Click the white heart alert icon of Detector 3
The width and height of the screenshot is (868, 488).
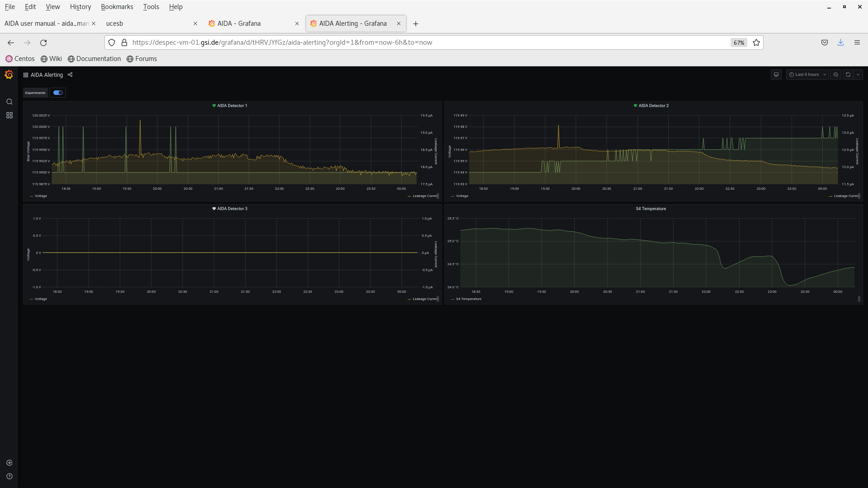214,209
